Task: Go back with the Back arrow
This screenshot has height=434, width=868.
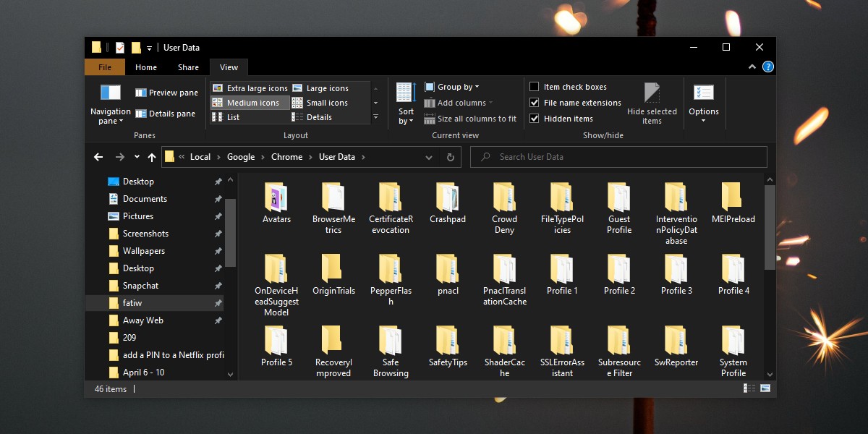Action: 98,157
